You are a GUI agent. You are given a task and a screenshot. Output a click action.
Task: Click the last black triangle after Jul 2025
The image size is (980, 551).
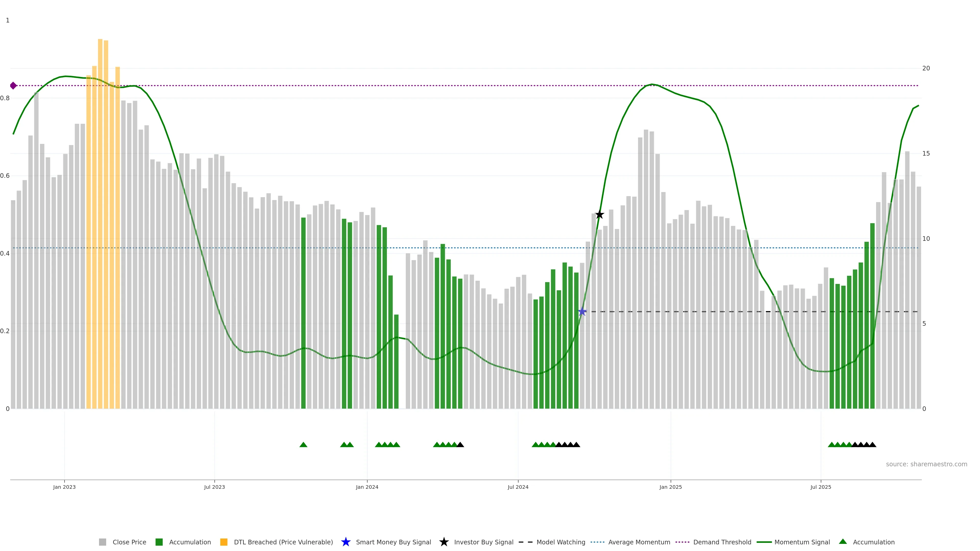point(872,445)
